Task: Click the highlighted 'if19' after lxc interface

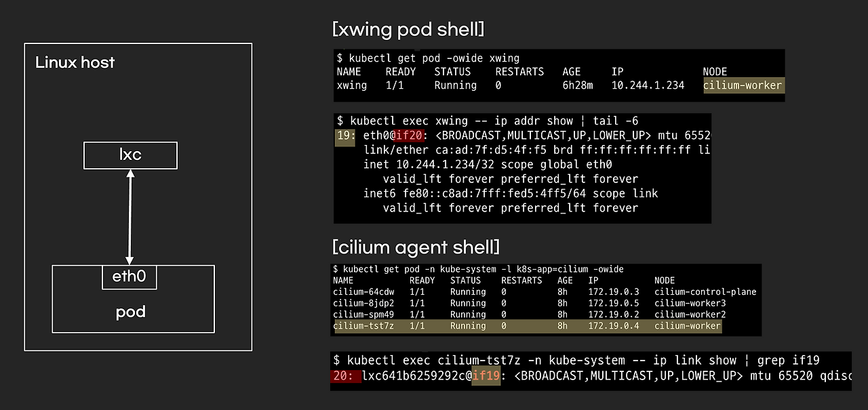Action: click(x=486, y=376)
